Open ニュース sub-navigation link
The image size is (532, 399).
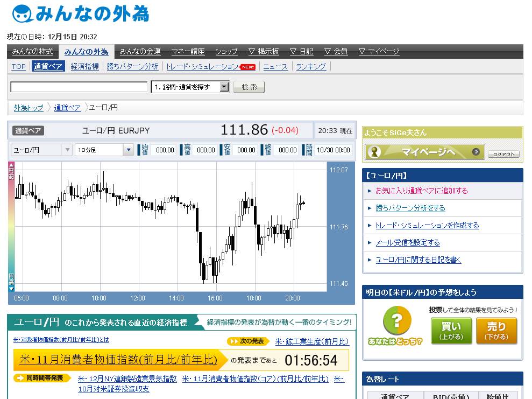275,67
